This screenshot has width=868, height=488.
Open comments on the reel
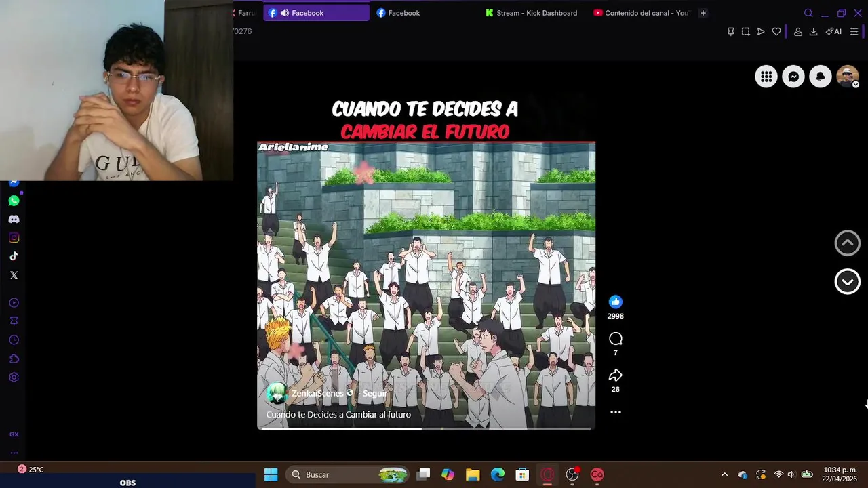point(615,338)
